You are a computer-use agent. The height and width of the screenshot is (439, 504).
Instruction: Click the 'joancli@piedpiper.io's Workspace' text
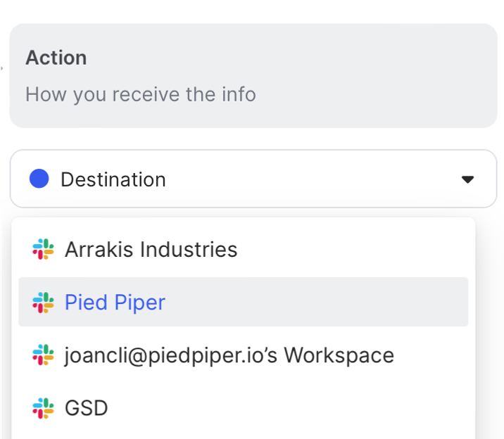(x=229, y=355)
